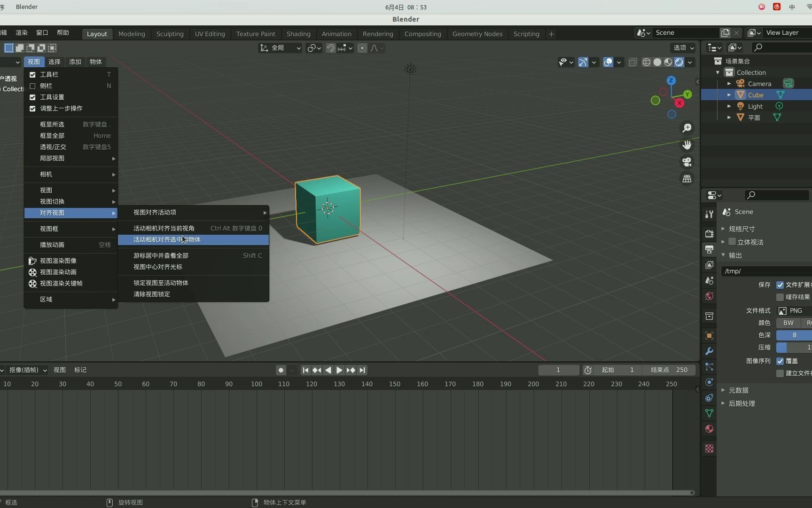
Task: Open the Material Properties sphere icon
Action: (709, 429)
